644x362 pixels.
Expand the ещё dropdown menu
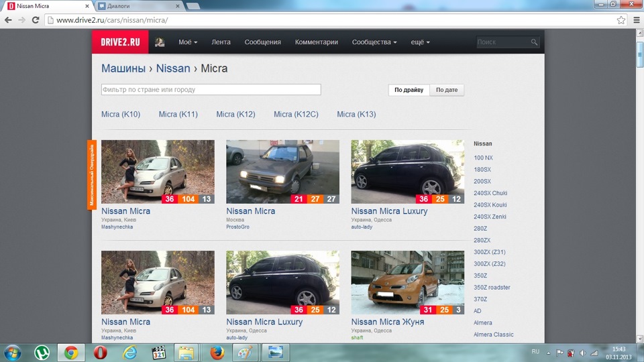(420, 42)
